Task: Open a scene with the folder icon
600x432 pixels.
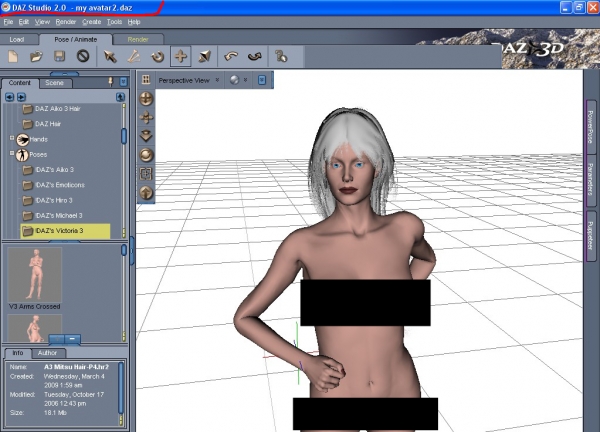Action: (x=36, y=57)
